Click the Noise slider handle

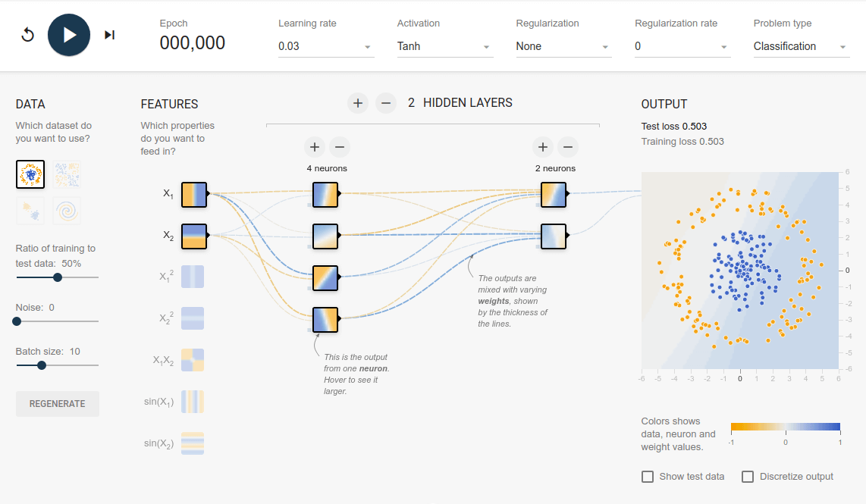(x=17, y=321)
